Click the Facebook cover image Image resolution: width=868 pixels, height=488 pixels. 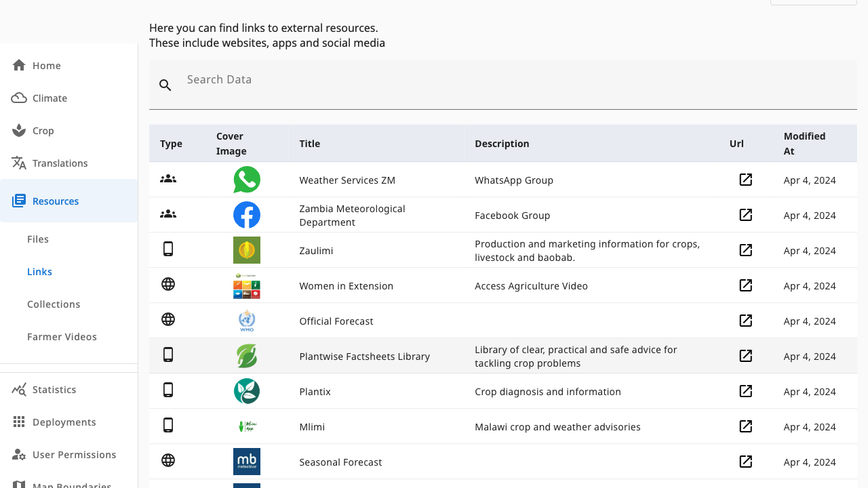[x=247, y=215]
